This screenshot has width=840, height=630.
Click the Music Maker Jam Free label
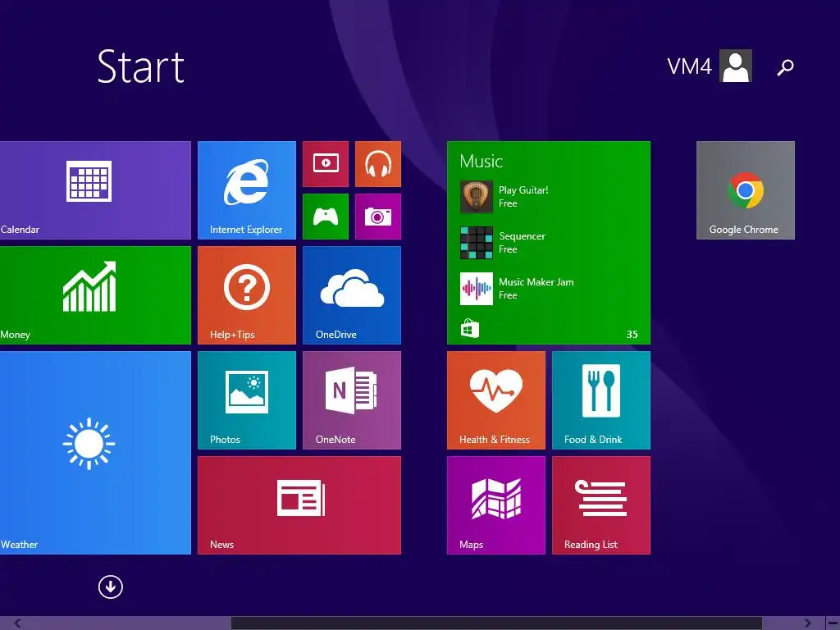(x=536, y=289)
